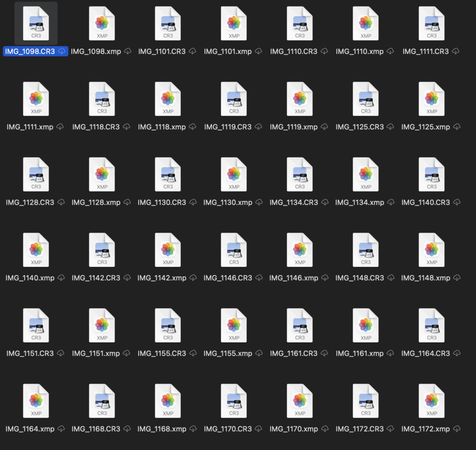Select the IMG_1098.CR3 file icon
Screen dimensions: 476x450
coord(36,23)
